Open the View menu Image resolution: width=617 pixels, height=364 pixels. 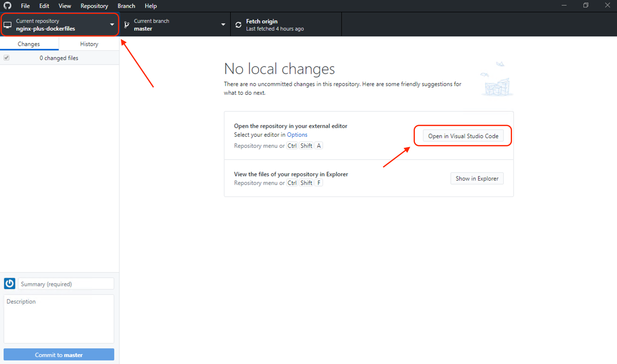65,6
